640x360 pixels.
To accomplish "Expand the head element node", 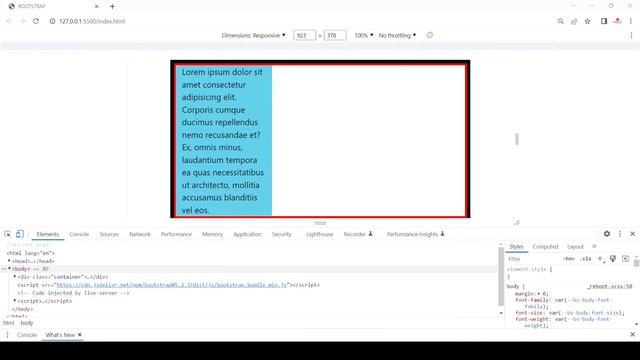I will [9, 260].
